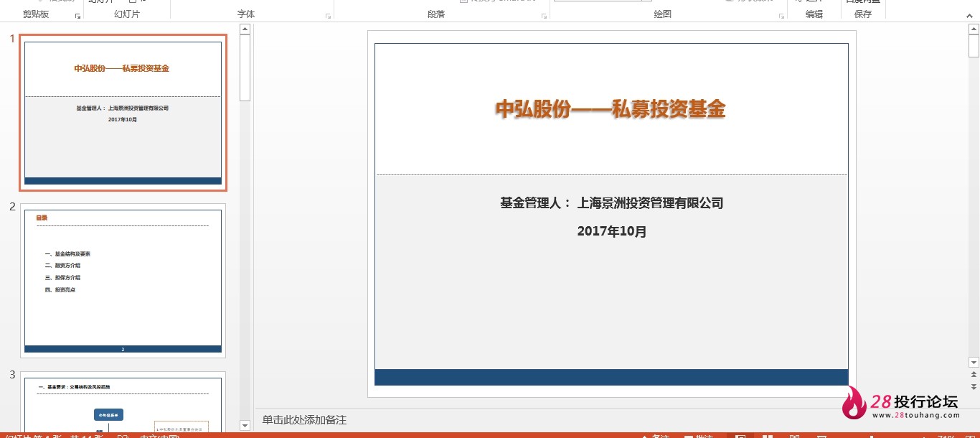980x438 pixels.
Task: Click the text 基金管理人：上海景洲投资管理有限公司 on slide
Action: click(x=612, y=203)
